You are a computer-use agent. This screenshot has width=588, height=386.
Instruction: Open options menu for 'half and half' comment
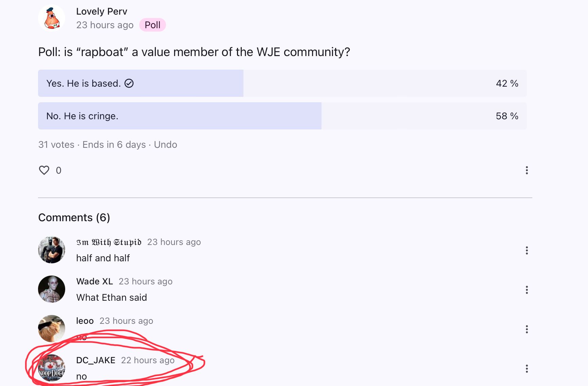(x=527, y=250)
